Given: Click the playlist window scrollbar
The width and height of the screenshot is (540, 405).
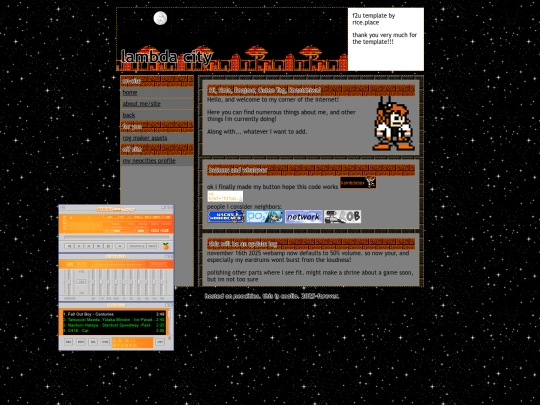Looking at the screenshot, I should point(169,323).
